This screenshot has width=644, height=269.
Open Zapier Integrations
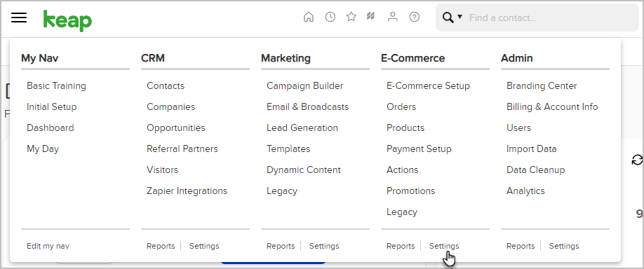tap(187, 191)
